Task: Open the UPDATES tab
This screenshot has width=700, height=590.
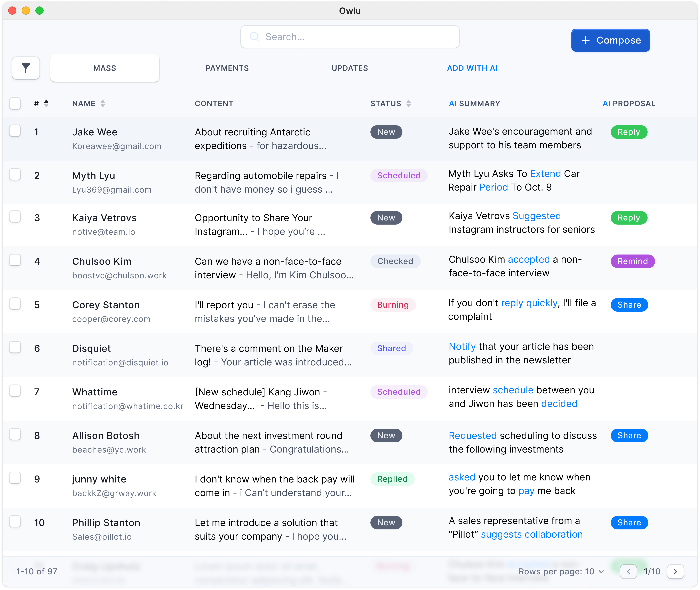Action: (x=350, y=68)
